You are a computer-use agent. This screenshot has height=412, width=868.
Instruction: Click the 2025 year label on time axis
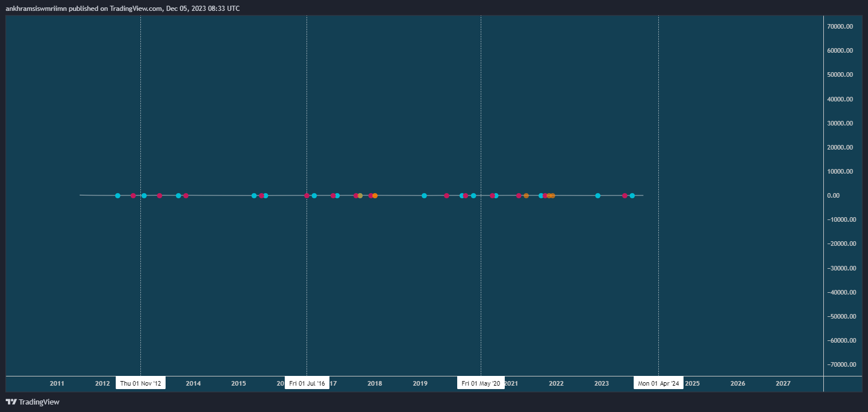tap(692, 383)
